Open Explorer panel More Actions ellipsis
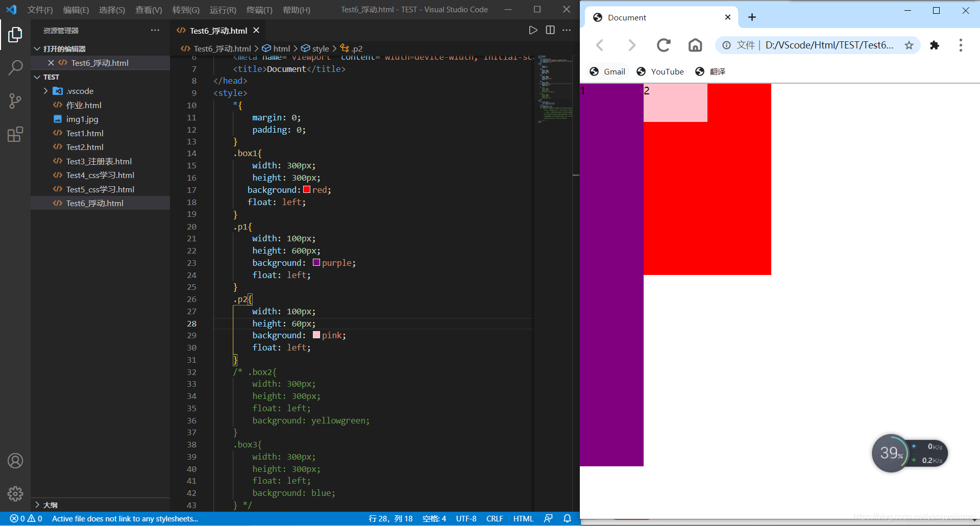This screenshot has height=526, width=980. [x=155, y=31]
